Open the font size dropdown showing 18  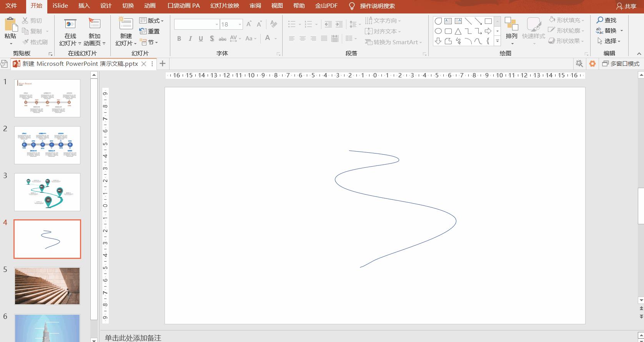[240, 24]
